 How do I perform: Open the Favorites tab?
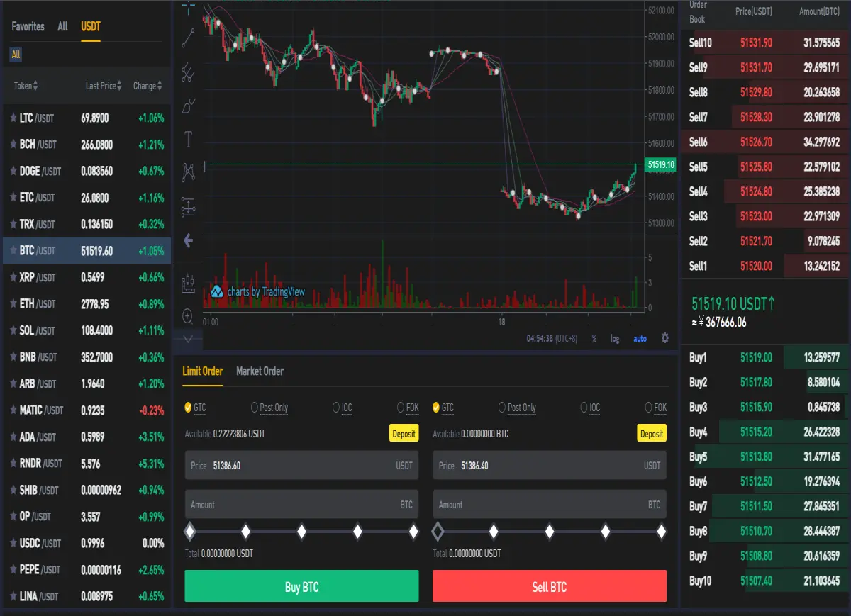(28, 26)
